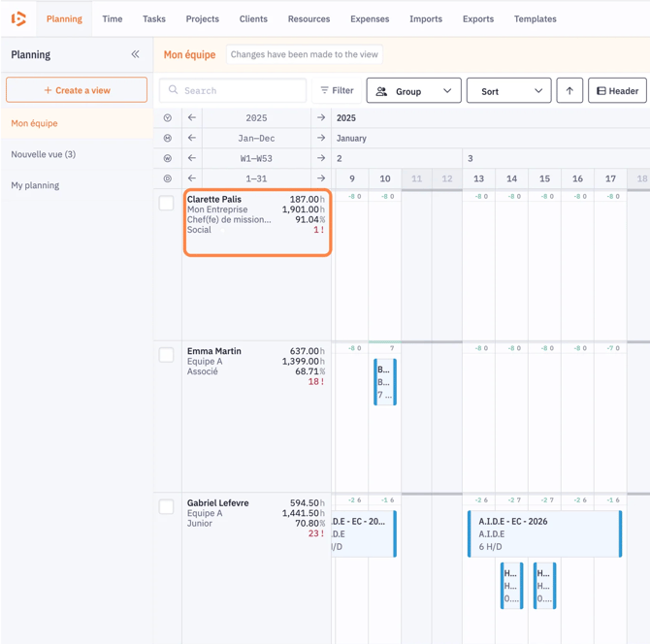The height and width of the screenshot is (644, 650).
Task: Click next arrow beside 1–31 days row
Action: (x=321, y=178)
